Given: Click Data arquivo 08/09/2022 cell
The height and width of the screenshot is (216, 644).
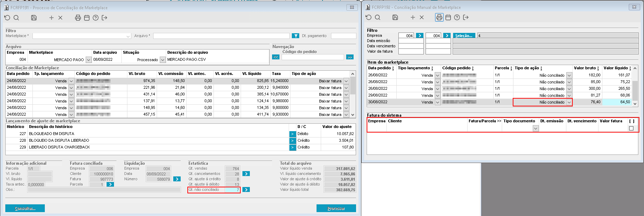Looking at the screenshot, I should [x=107, y=60].
